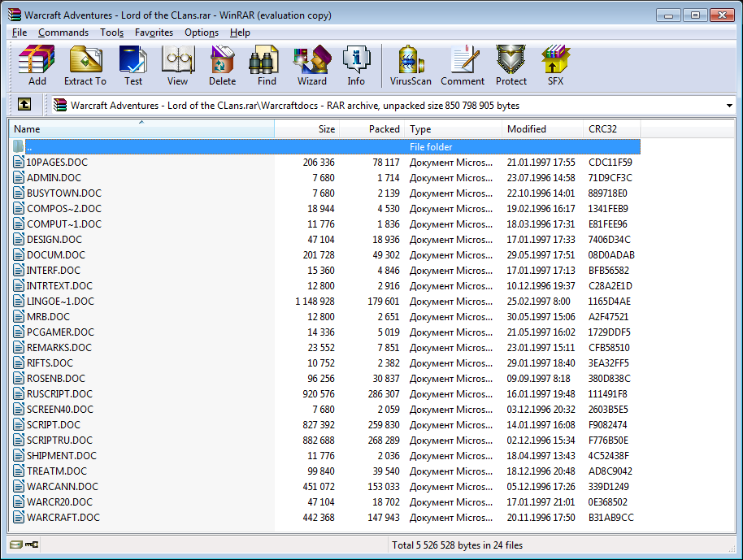
Task: Select the file icon for LINGOE~1.DOC
Action: 19,301
